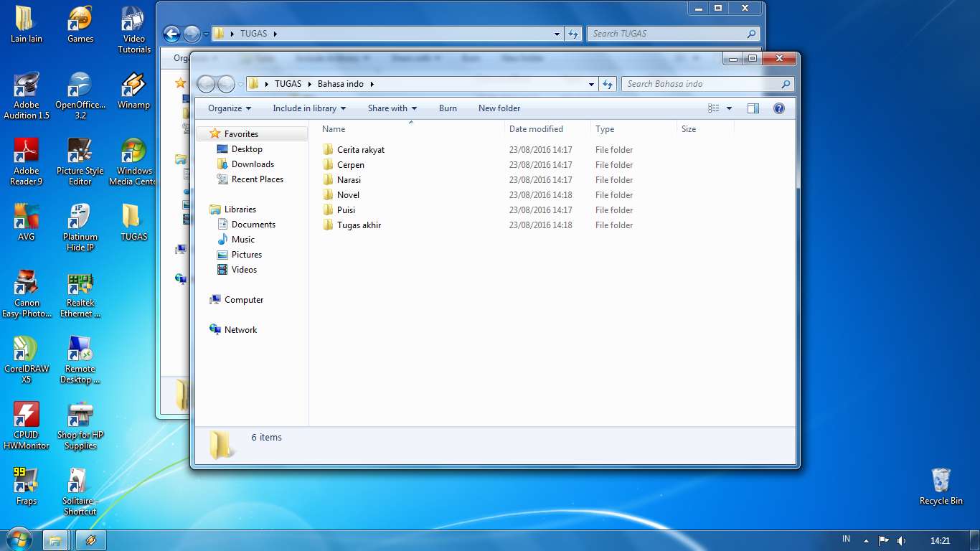Click Windows Explorer taskbar button

[x=55, y=540]
